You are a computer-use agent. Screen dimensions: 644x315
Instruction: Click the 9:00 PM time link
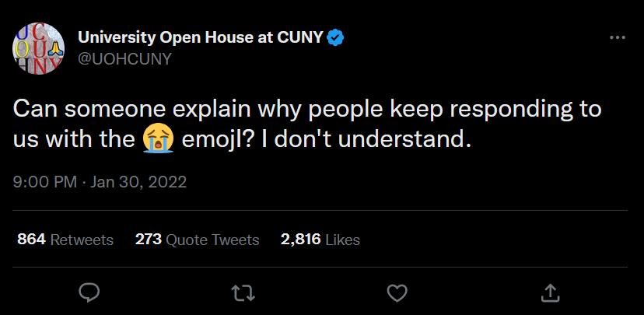click(44, 184)
